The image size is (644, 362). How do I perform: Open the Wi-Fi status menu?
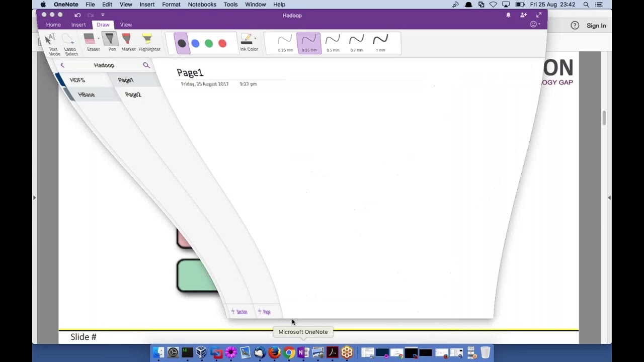pyautogui.click(x=493, y=5)
